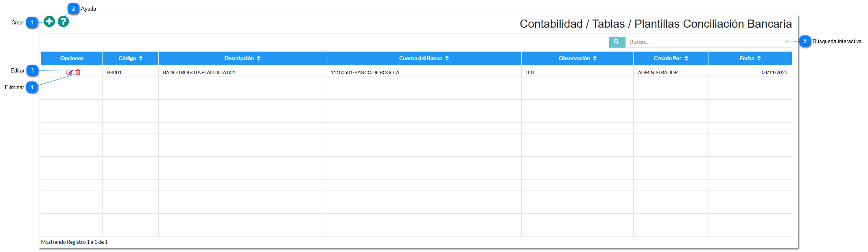The width and height of the screenshot is (868, 252).
Task: Delete the BB001 record using trash icon
Action: coord(78,72)
